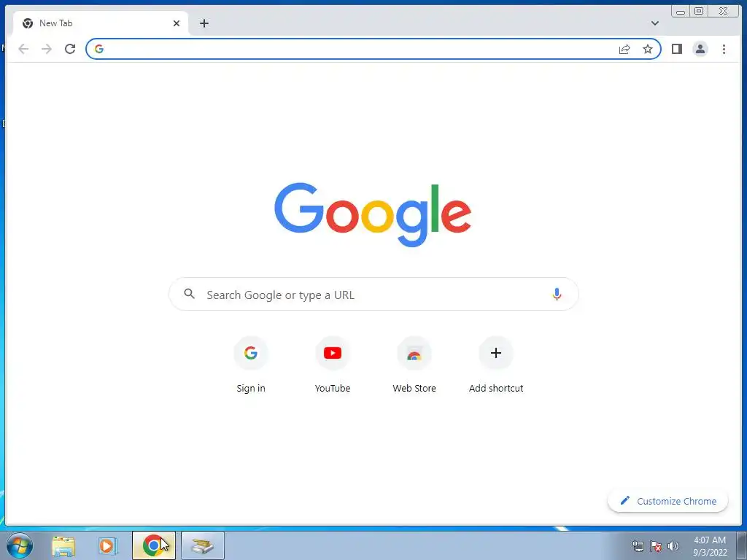
Task: Click Add shortcut tile
Action: [x=496, y=365]
